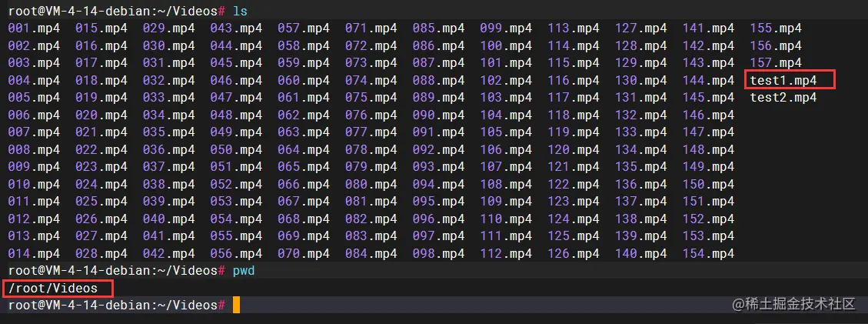Viewport: 868px width, 324px height.
Task: Click the file name 147.mp4
Action: tap(709, 133)
